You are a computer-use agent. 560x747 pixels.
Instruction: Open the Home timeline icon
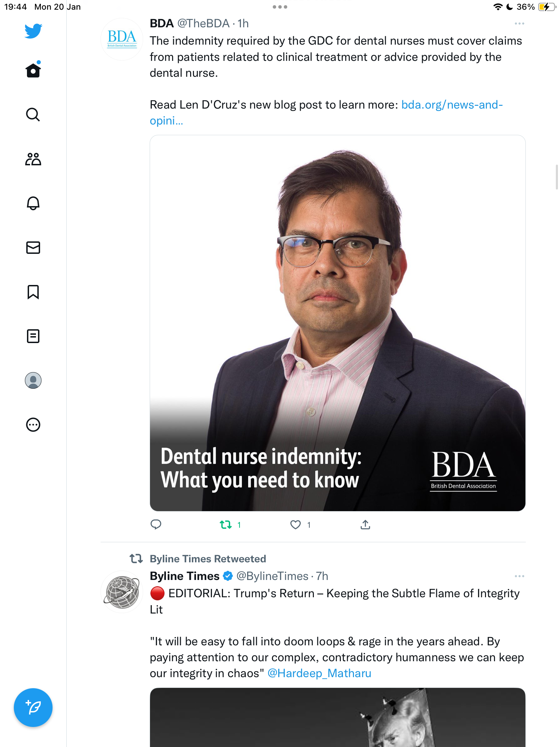tap(33, 70)
